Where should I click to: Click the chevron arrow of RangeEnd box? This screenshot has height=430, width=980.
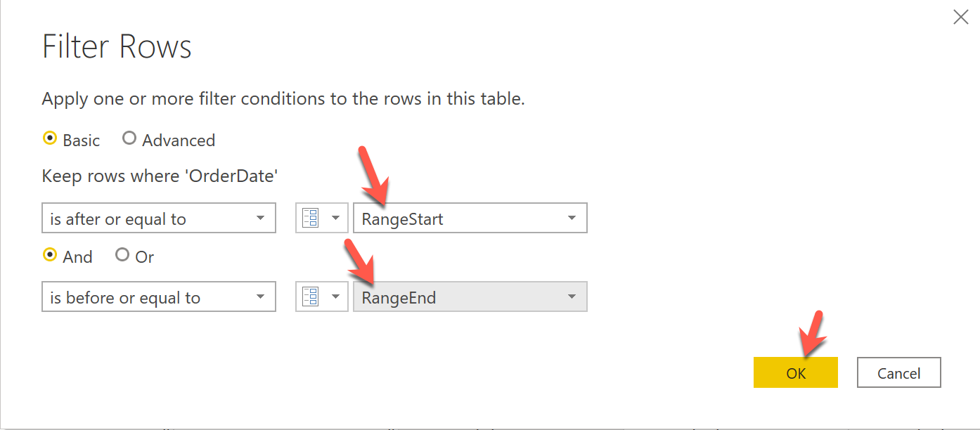tap(572, 297)
